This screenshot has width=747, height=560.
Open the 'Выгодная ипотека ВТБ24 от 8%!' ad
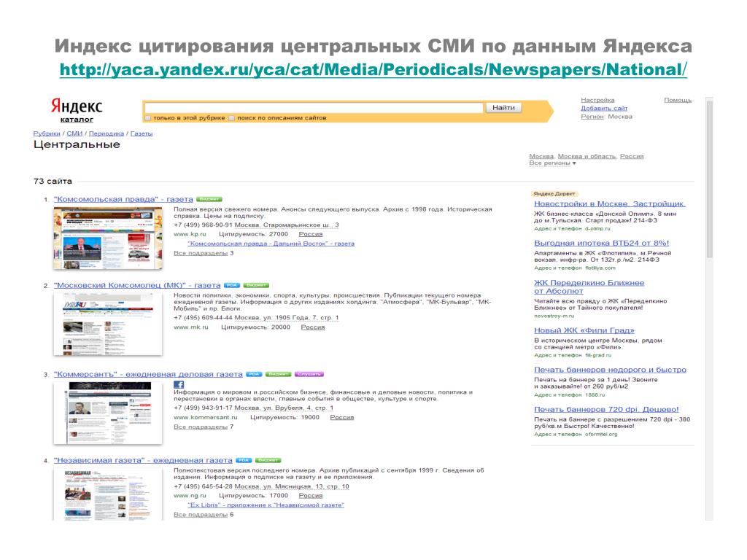pos(602,243)
